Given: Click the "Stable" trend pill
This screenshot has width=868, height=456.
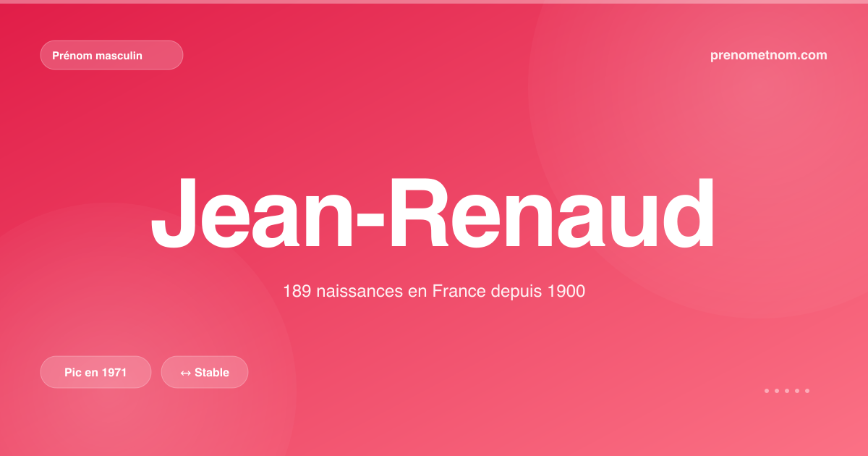Looking at the screenshot, I should [x=205, y=372].
